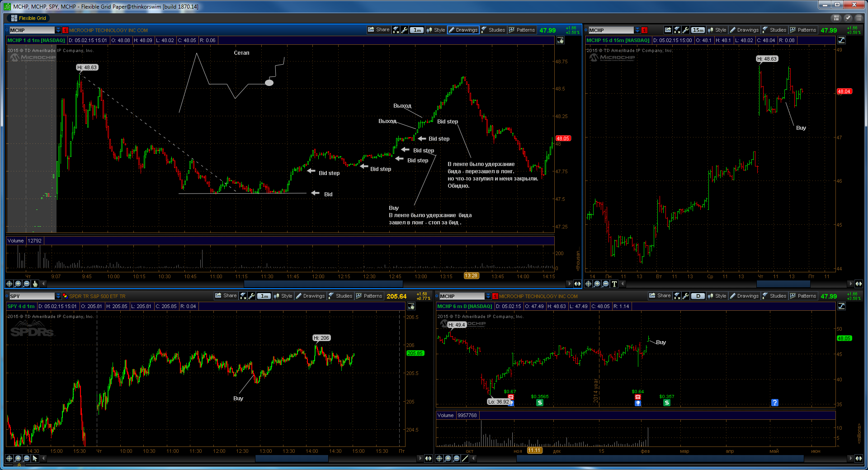
Task: Expand symbol dropdown in the MCHP 15m chart
Action: 637,30
